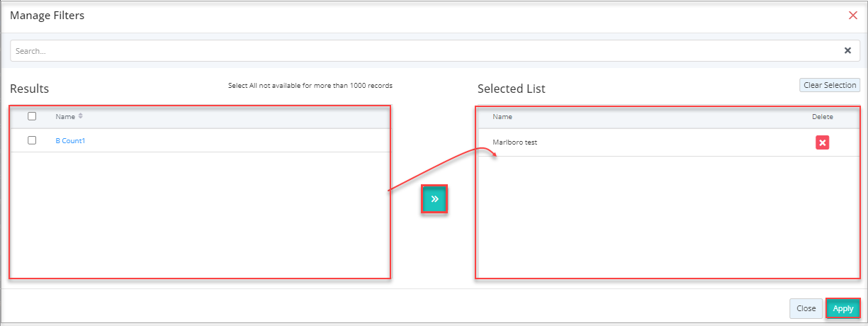Click into the Search input field
The width and height of the screenshot is (868, 326).
(x=425, y=51)
